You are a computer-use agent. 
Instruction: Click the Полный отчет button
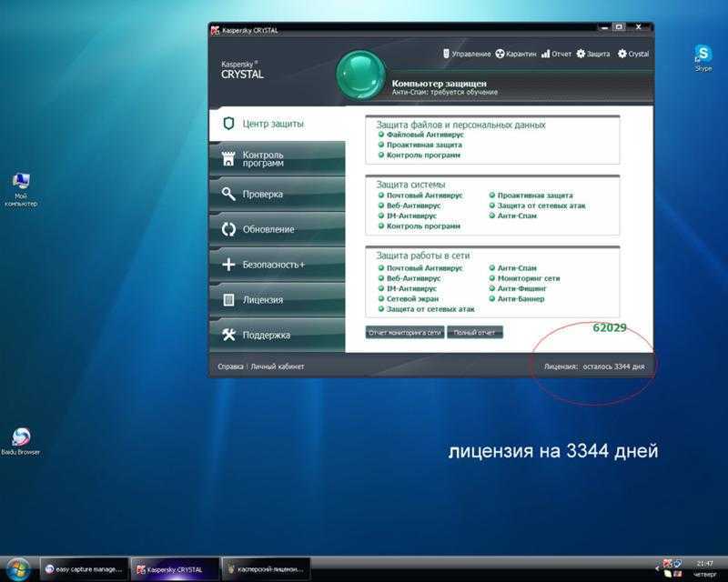[474, 332]
